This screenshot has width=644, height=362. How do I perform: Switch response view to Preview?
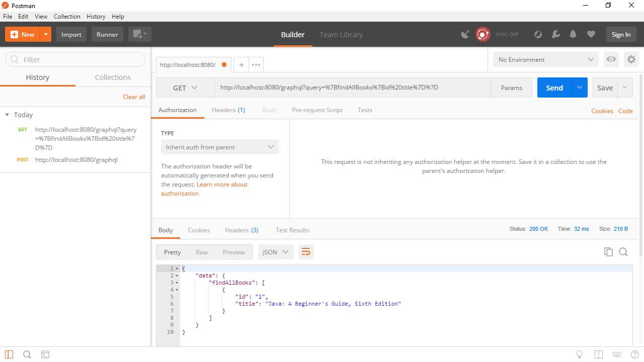(x=233, y=252)
